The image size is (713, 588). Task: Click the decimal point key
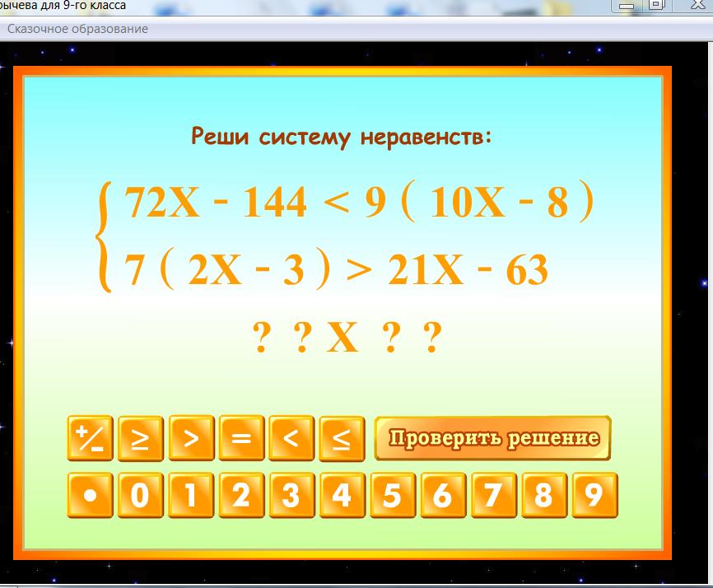90,495
